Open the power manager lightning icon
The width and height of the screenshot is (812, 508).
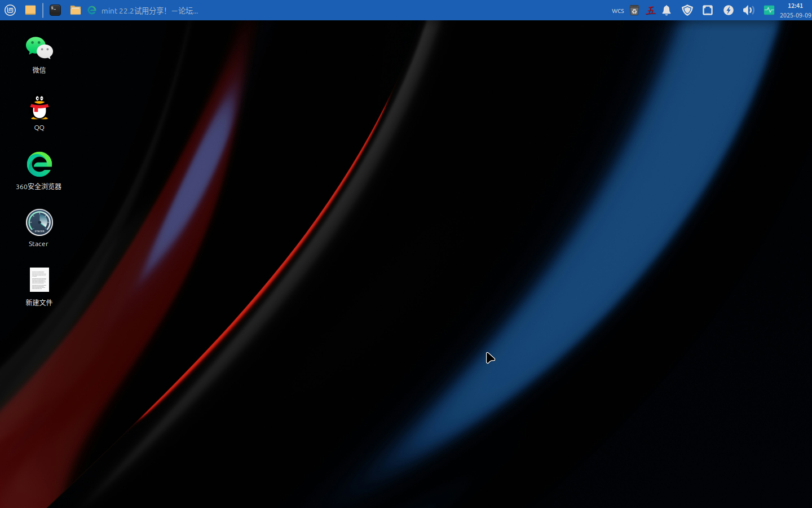(x=729, y=10)
